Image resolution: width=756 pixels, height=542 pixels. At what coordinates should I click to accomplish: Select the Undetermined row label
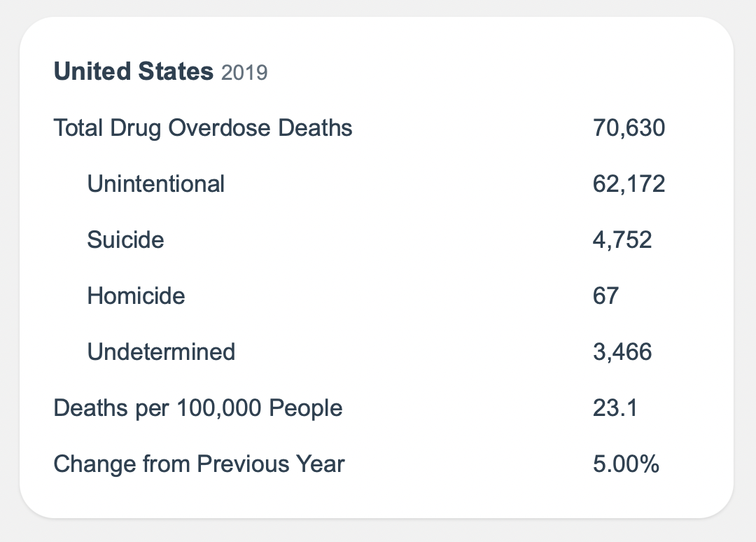(x=161, y=352)
